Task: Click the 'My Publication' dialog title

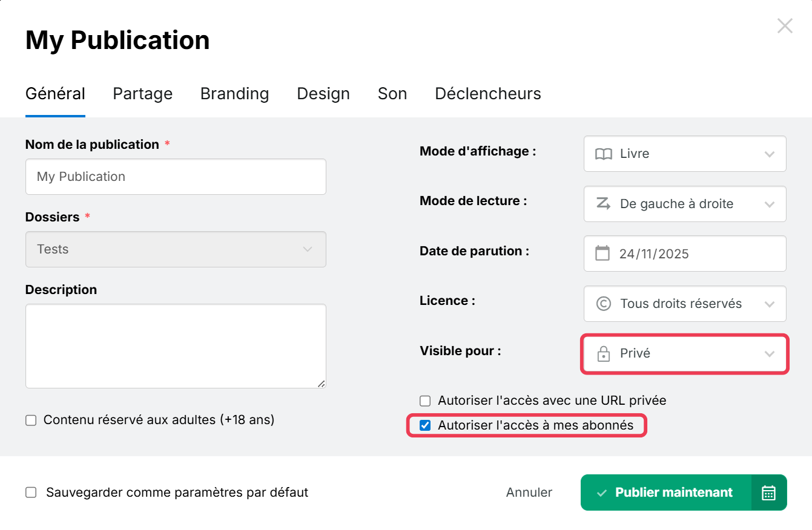Action: [x=117, y=40]
